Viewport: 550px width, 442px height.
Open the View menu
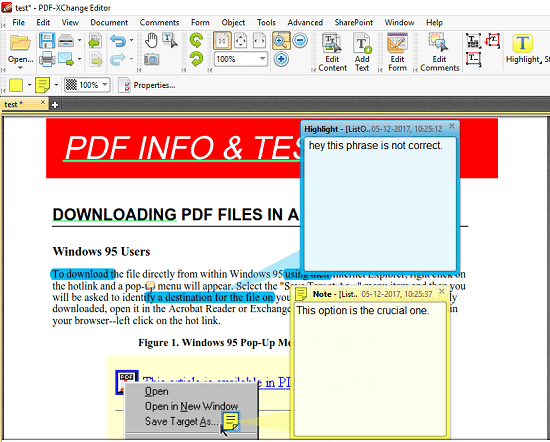point(70,22)
